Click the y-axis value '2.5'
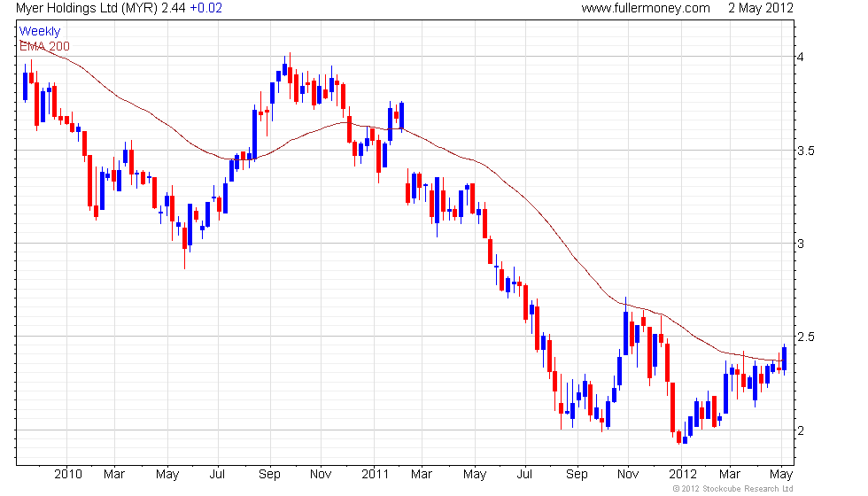 coord(805,337)
